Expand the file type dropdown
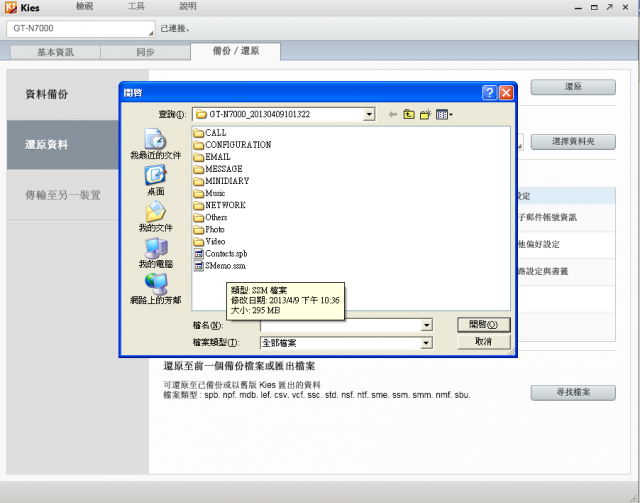Image resolution: width=640 pixels, height=503 pixels. pyautogui.click(x=426, y=343)
